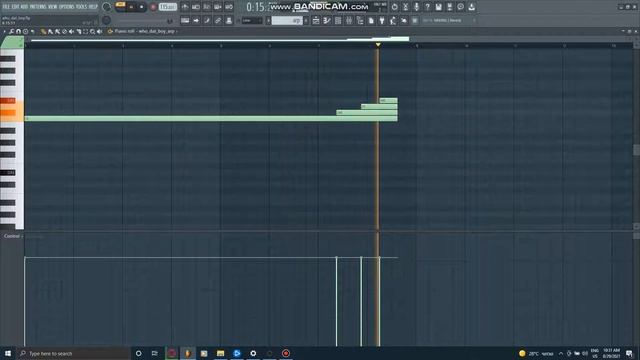This screenshot has width=640, height=360.
Task: Open the 'Control' event editor dropdown
Action: 13,236
